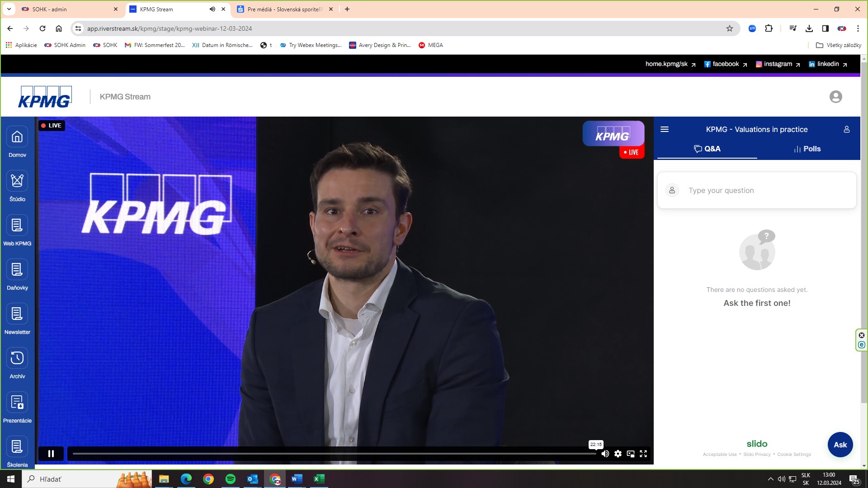The image size is (868, 488).
Task: Open SOHK Admin bookmark
Action: (65, 45)
